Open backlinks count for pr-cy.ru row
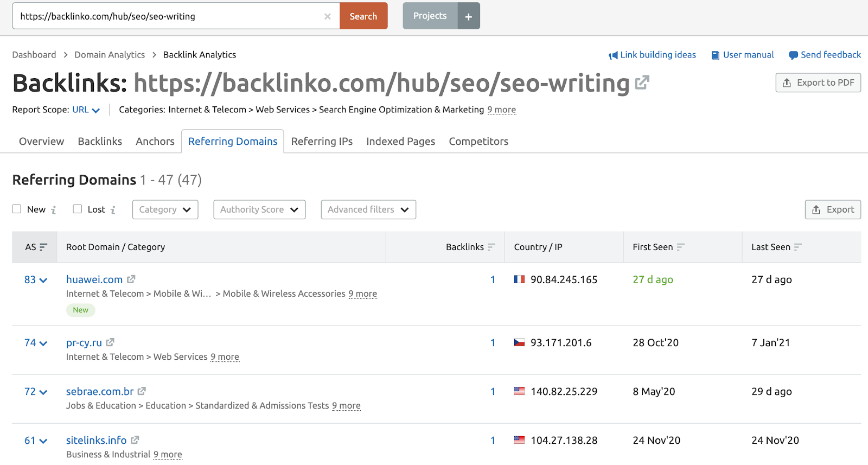Viewport: 868px width, 465px height. pyautogui.click(x=493, y=342)
